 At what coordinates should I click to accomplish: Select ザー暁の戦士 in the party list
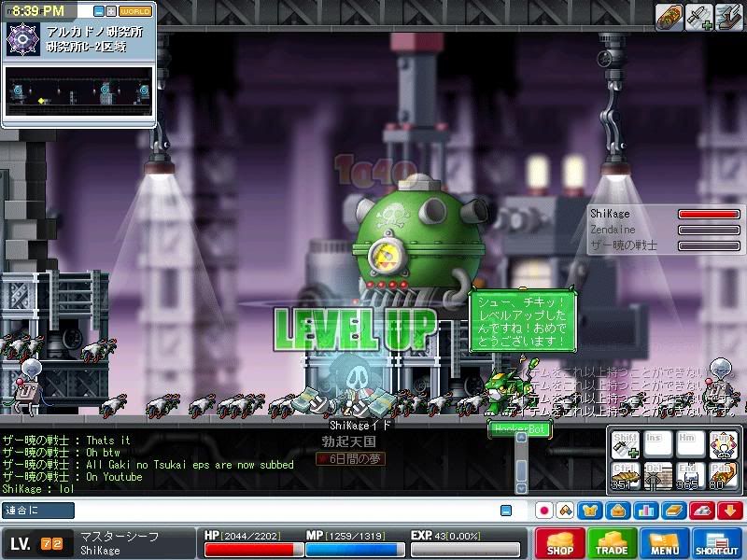(624, 245)
